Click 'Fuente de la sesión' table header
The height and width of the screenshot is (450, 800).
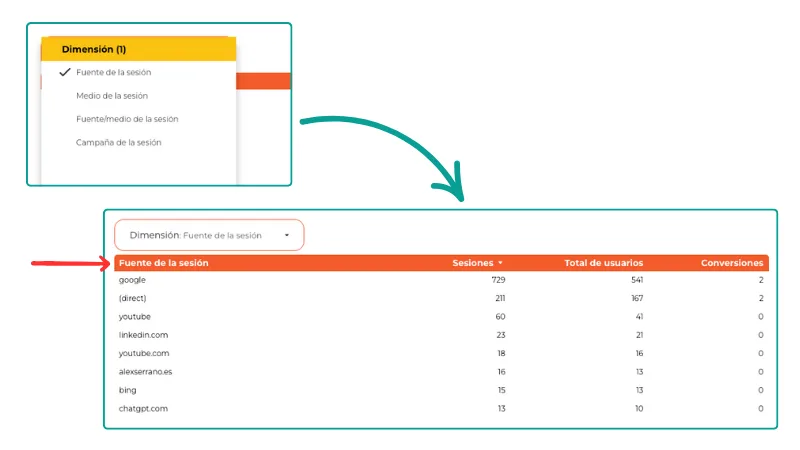(x=164, y=263)
